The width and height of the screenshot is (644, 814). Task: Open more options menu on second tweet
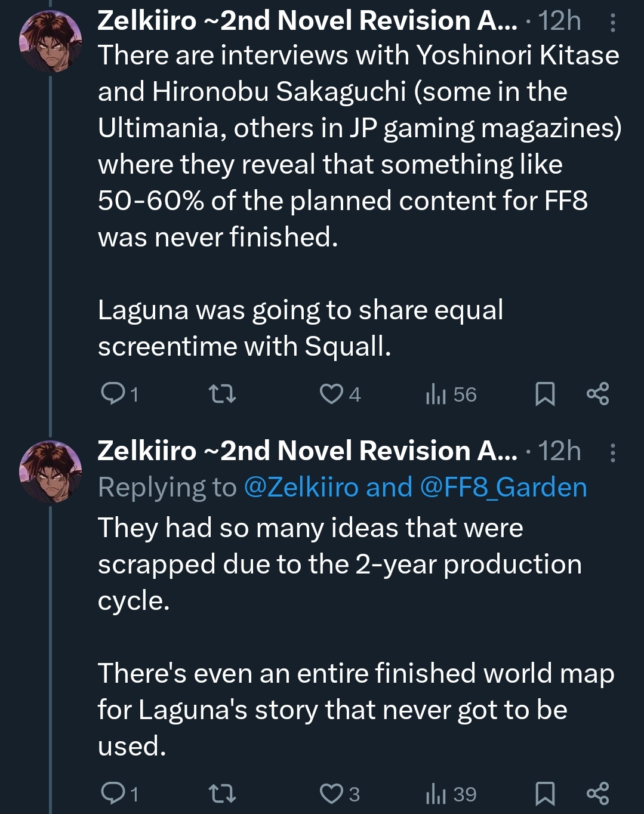613,453
